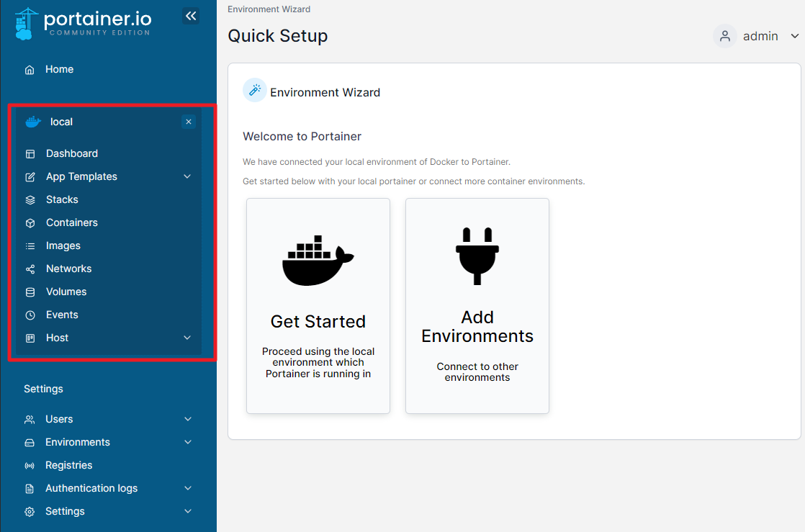Click the Host label in sidebar

(57, 338)
